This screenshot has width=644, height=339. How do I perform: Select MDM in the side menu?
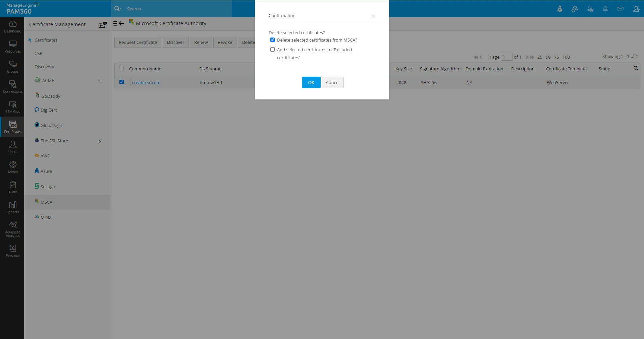tap(46, 217)
